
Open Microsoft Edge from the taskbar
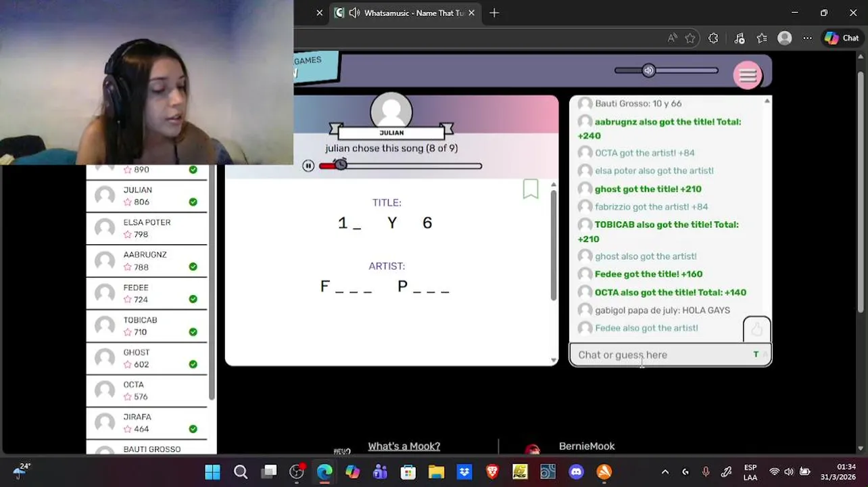324,472
